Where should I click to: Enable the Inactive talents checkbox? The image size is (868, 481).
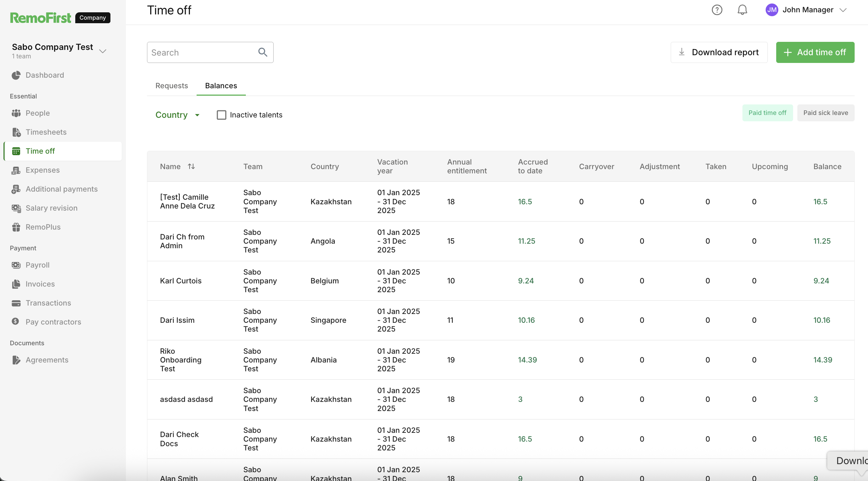[x=222, y=115]
